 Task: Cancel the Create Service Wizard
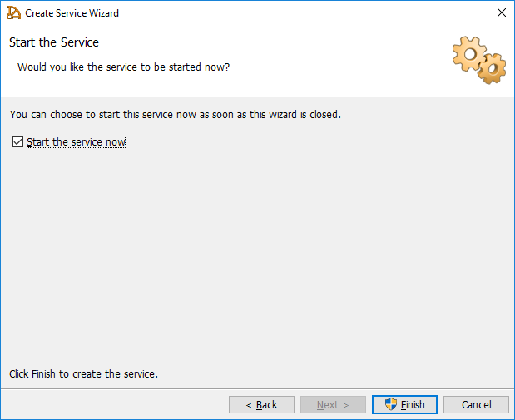[x=476, y=404]
